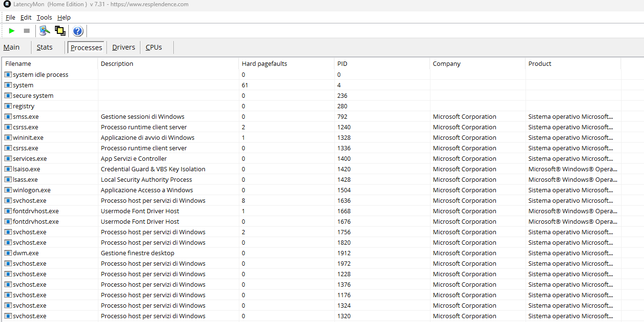Open the Main tab

point(11,47)
